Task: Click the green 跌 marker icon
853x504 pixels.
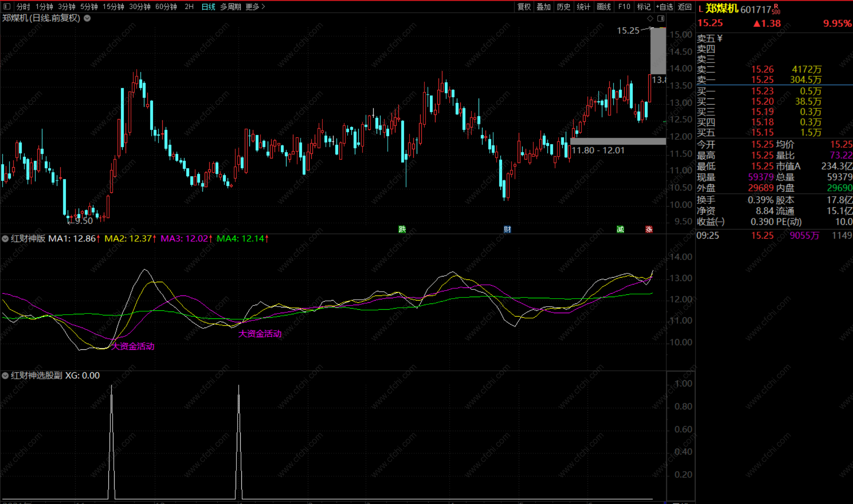Action: tap(402, 229)
